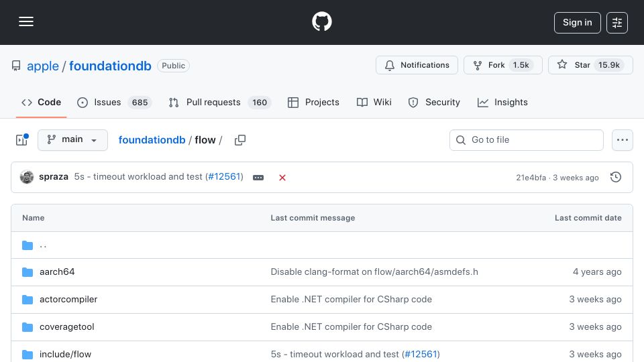
Task: Open the coveragetool folder
Action: 66,326
